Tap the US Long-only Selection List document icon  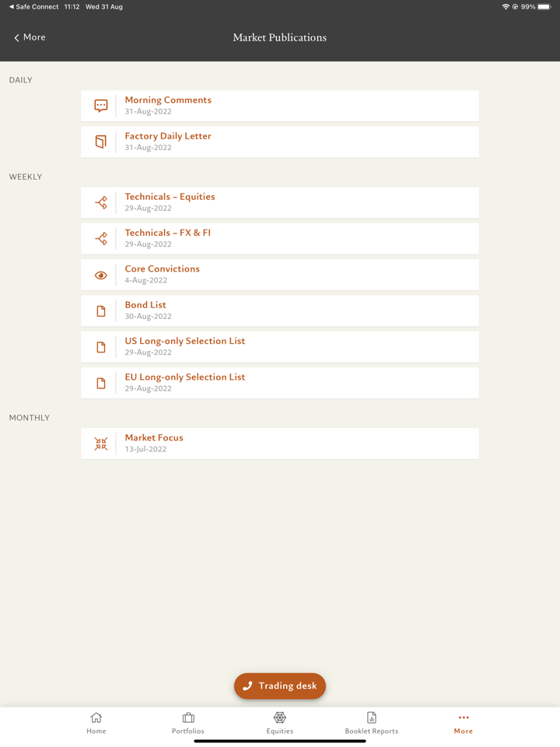[x=101, y=347]
